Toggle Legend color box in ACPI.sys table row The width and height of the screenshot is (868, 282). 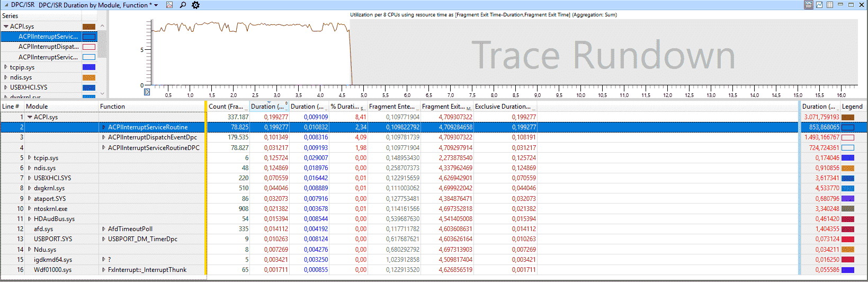848,117
